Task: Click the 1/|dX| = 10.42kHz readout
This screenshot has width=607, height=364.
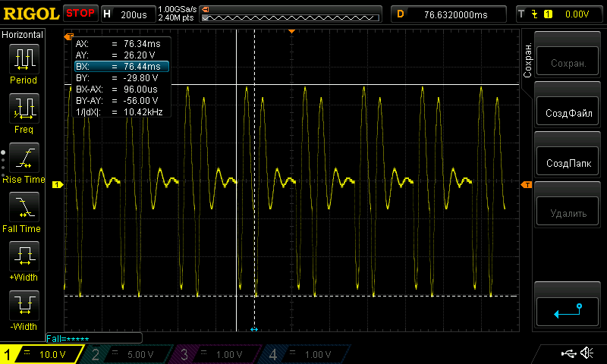Action: [x=119, y=112]
